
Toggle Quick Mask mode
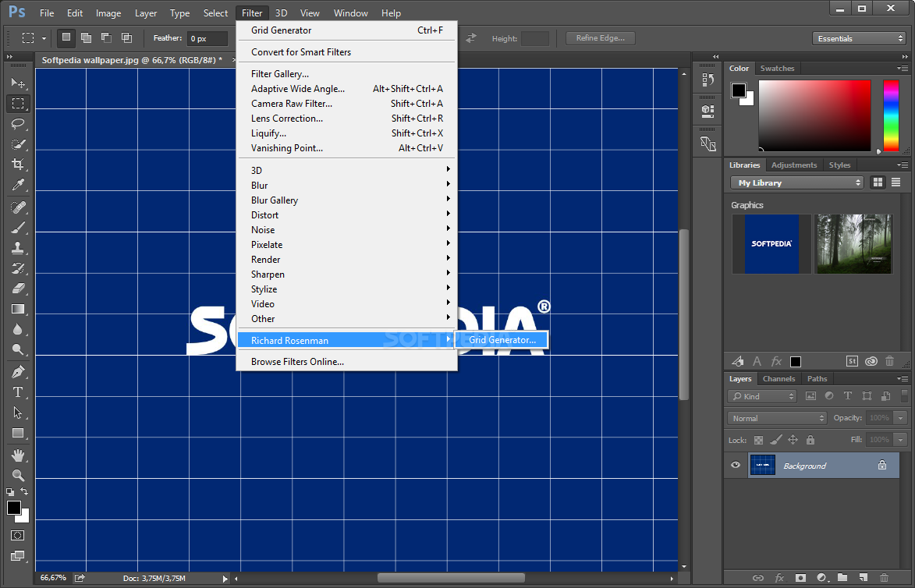pyautogui.click(x=17, y=536)
